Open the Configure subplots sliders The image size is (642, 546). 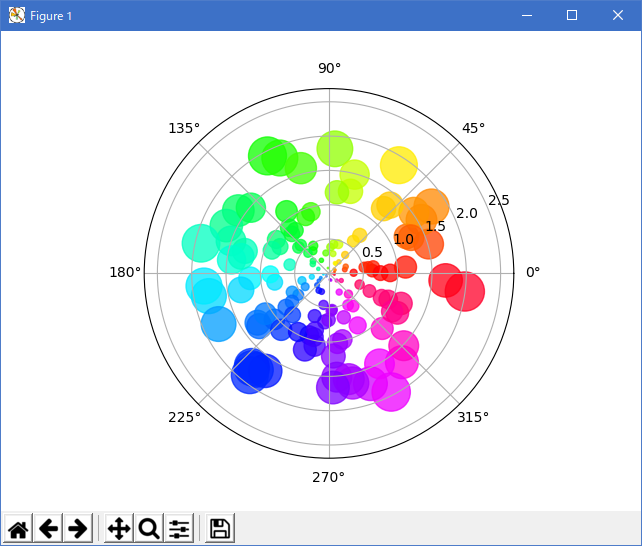pos(179,528)
